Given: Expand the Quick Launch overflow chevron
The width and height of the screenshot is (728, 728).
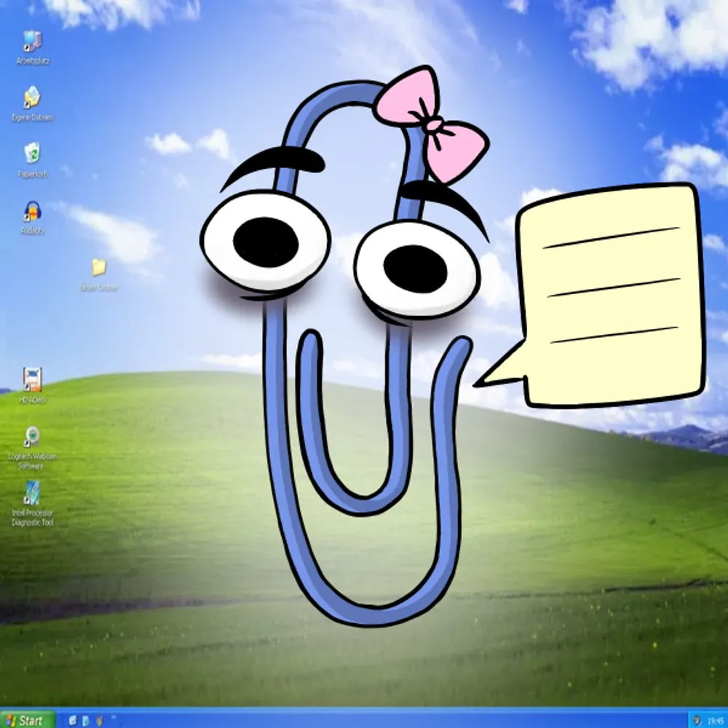Looking at the screenshot, I should point(114,718).
